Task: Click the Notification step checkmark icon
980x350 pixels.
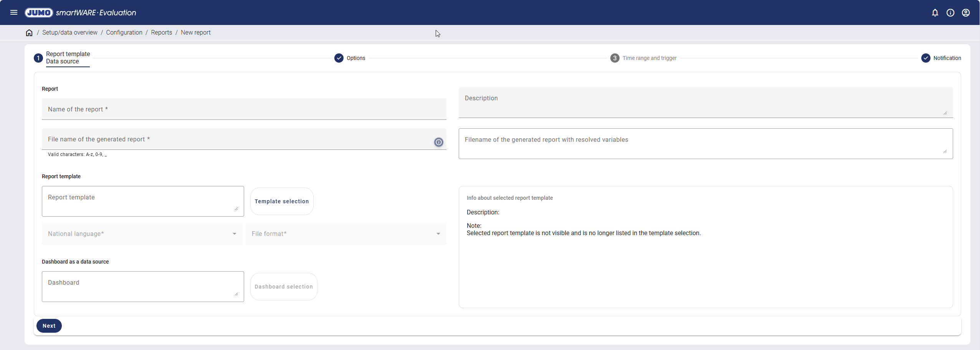Action: tap(925, 58)
